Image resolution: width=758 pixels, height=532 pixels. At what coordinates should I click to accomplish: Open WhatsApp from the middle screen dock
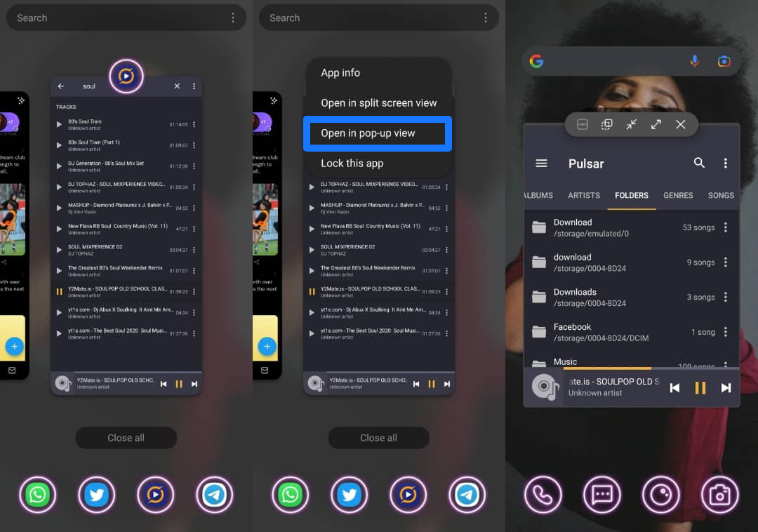(x=290, y=495)
